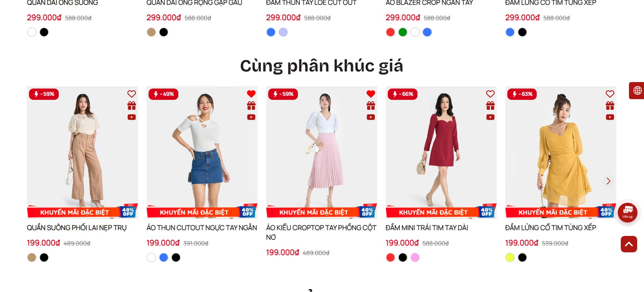The width and height of the screenshot is (644, 292).
Task: Add Đầm Lửng Cổ Tim Tùng Xếp to wishlist
Action: [x=610, y=94]
